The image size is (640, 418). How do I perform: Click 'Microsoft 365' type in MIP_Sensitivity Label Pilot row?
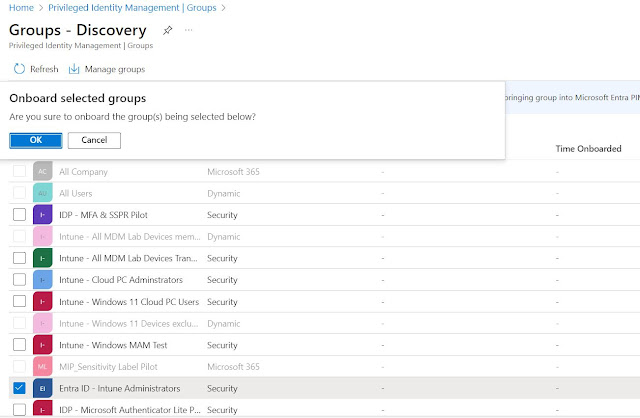click(233, 367)
